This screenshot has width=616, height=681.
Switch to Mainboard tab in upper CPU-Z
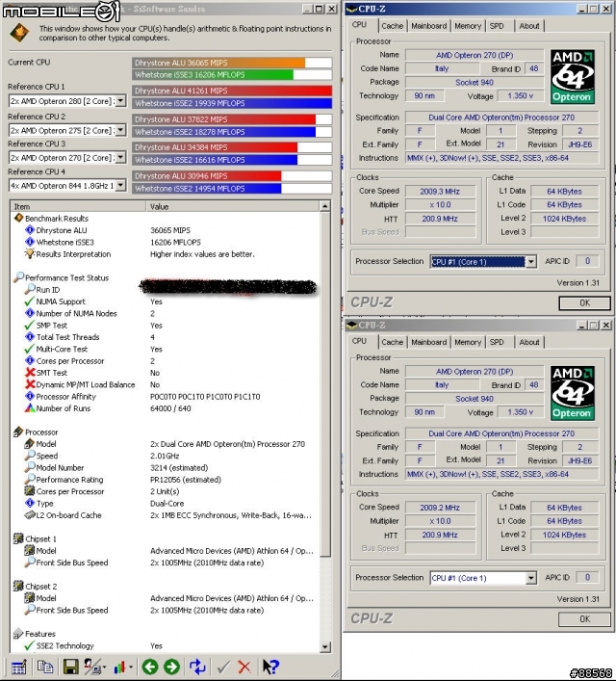(429, 26)
